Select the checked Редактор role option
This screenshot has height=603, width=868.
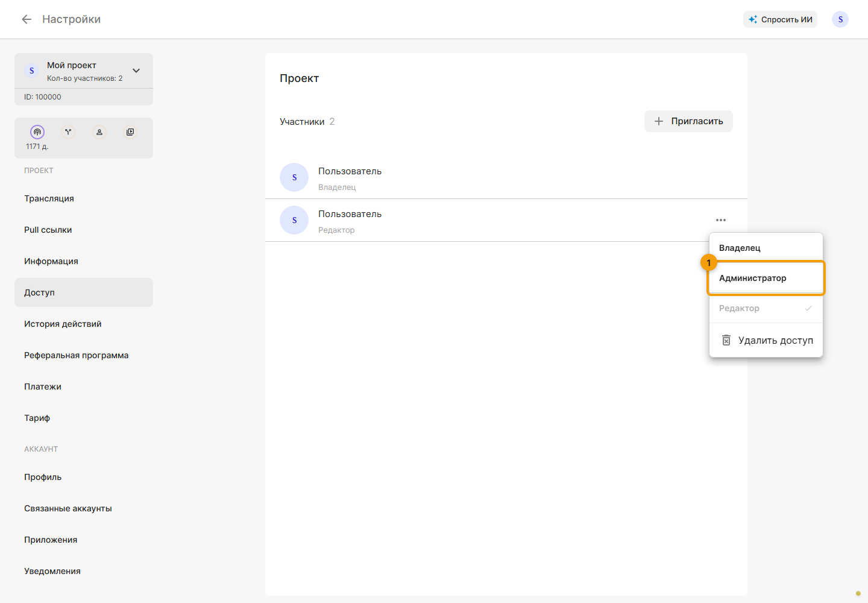766,308
